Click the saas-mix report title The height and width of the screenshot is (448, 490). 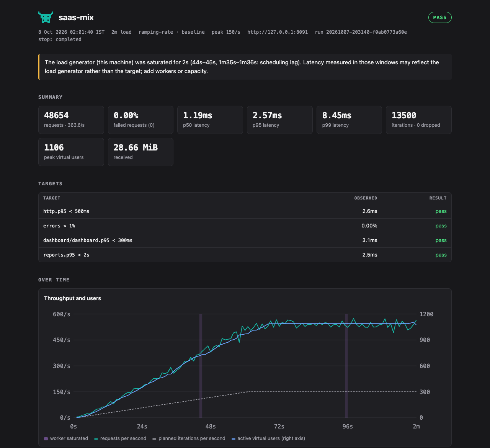point(76,18)
